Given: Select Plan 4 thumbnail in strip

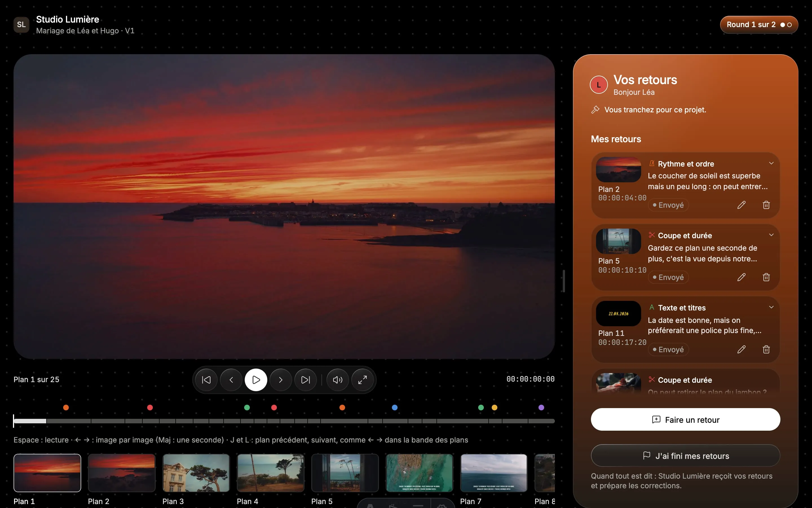Looking at the screenshot, I should click(x=270, y=473).
